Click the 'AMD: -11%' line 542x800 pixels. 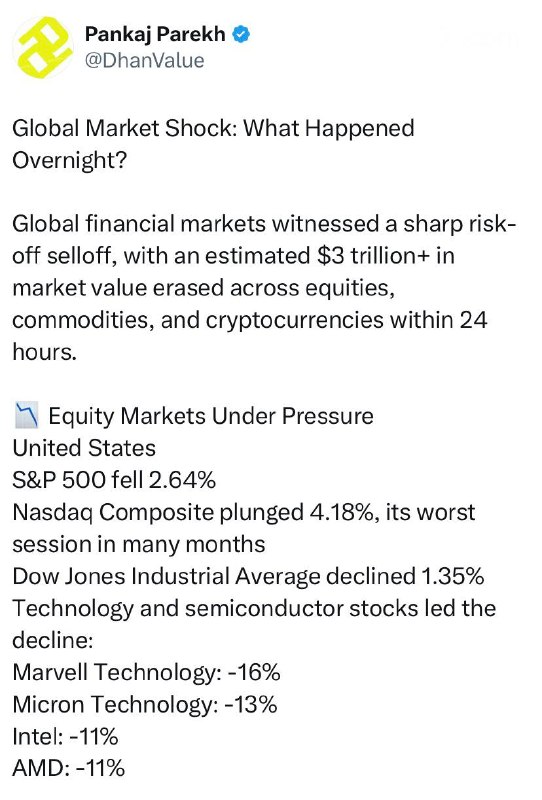point(68,768)
